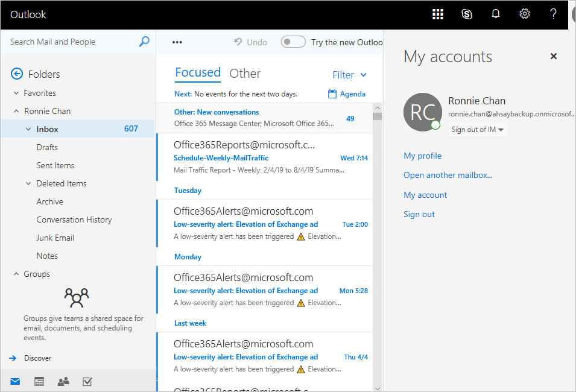This screenshot has width=576, height=392.
Task: Select the Focused inbox tab
Action: [198, 72]
